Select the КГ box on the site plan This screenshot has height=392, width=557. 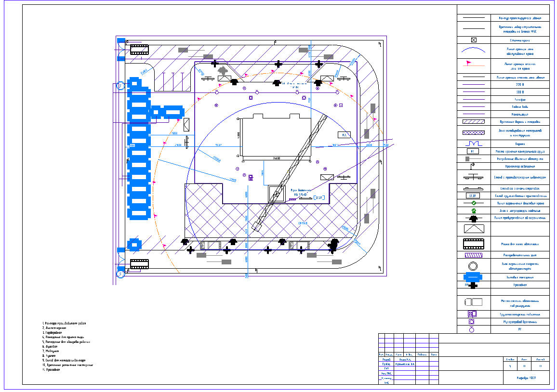pos(344,135)
